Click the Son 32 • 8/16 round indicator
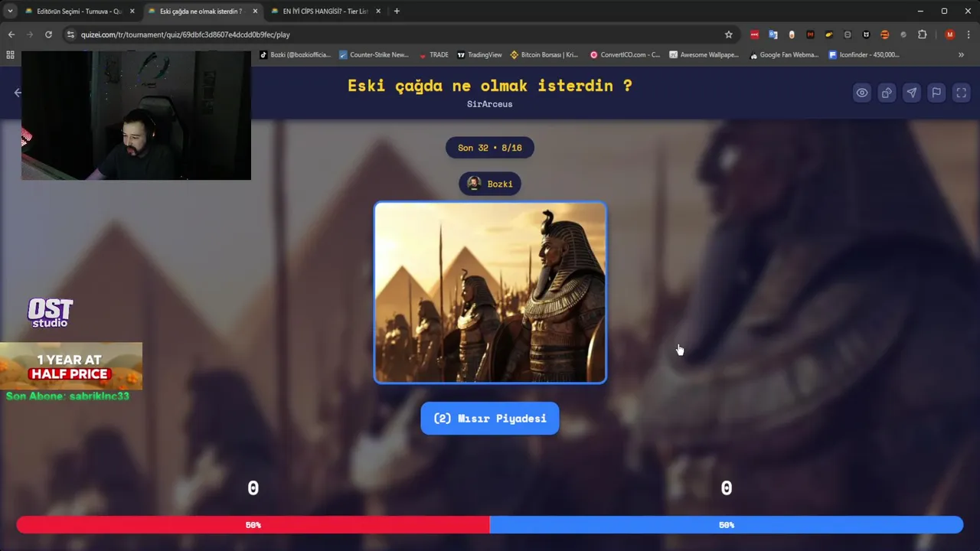 (490, 148)
